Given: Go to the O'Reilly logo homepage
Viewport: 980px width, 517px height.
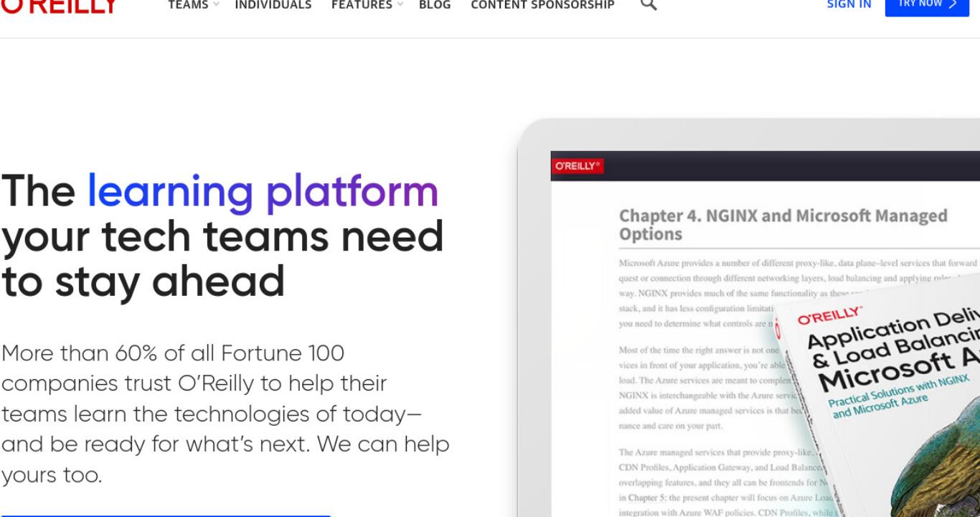Looking at the screenshot, I should point(59,6).
